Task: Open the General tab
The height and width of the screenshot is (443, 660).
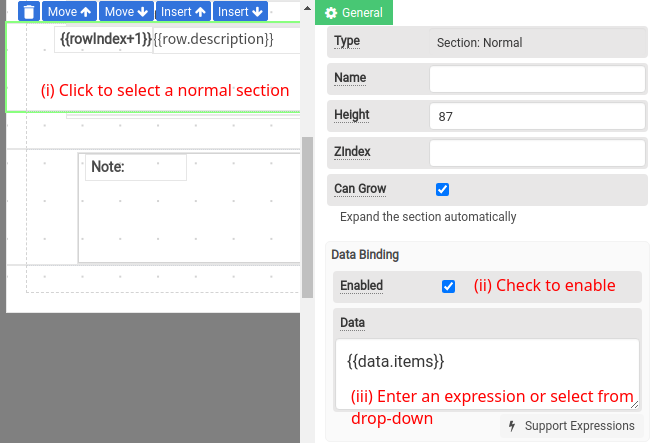Action: pos(354,13)
